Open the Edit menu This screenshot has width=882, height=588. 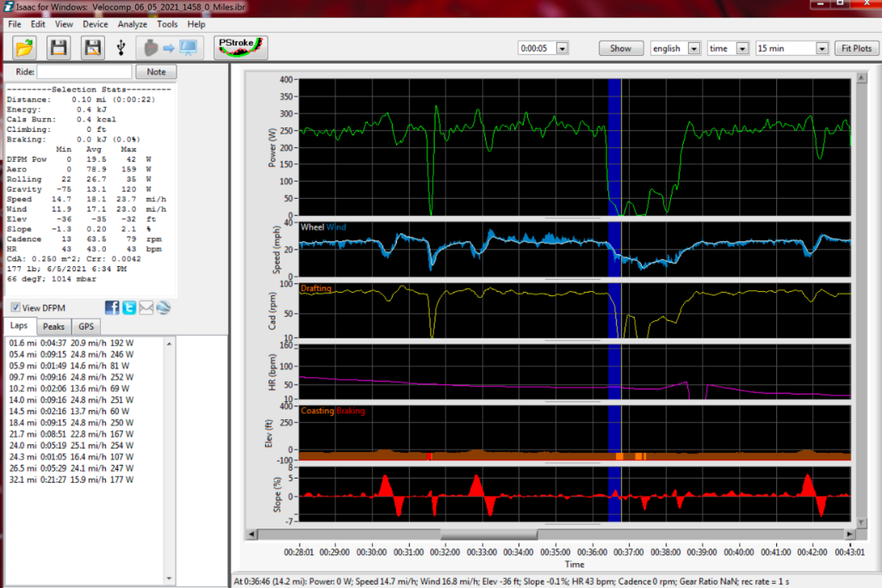(38, 24)
